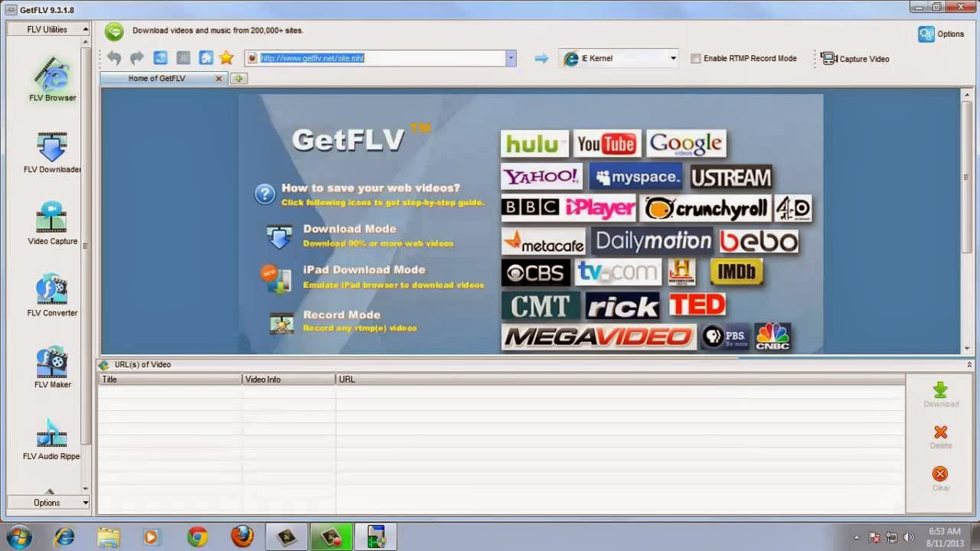Click the Google videos logo
The width and height of the screenshot is (980, 551).
coord(686,144)
